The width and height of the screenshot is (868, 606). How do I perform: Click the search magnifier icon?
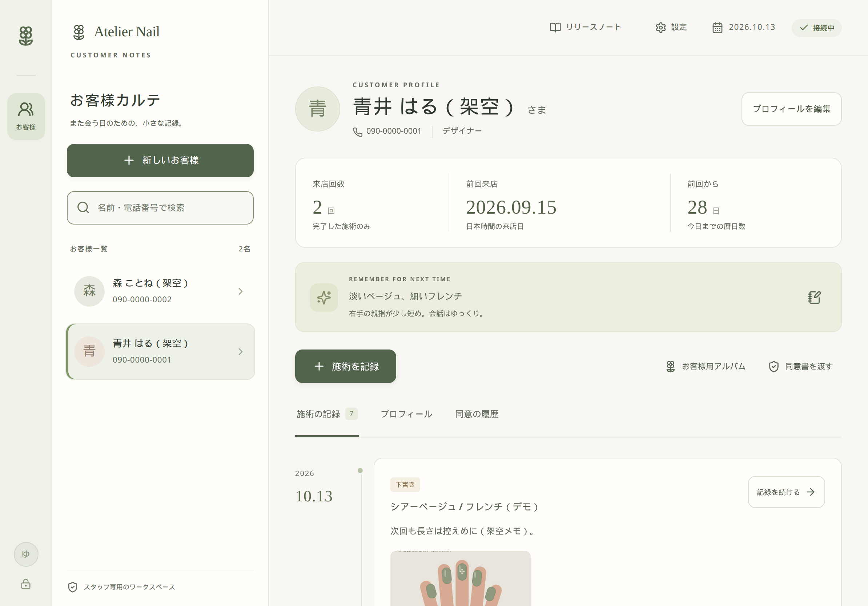tap(83, 208)
